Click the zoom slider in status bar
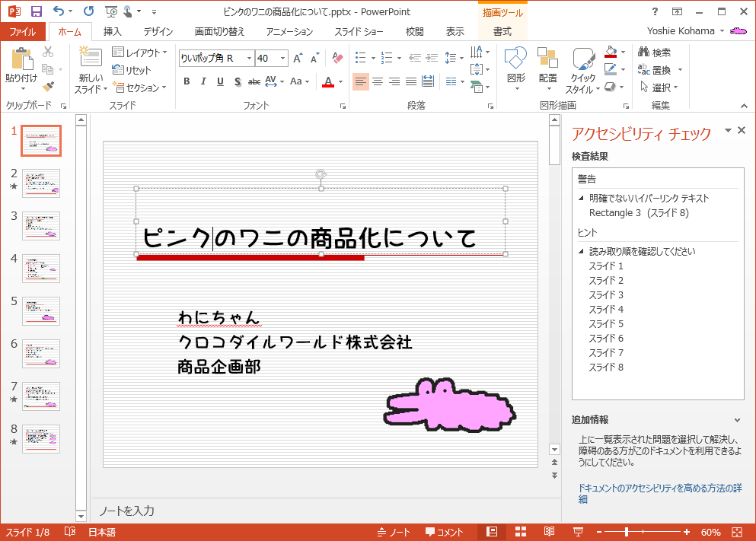The width and height of the screenshot is (756, 541). click(627, 532)
